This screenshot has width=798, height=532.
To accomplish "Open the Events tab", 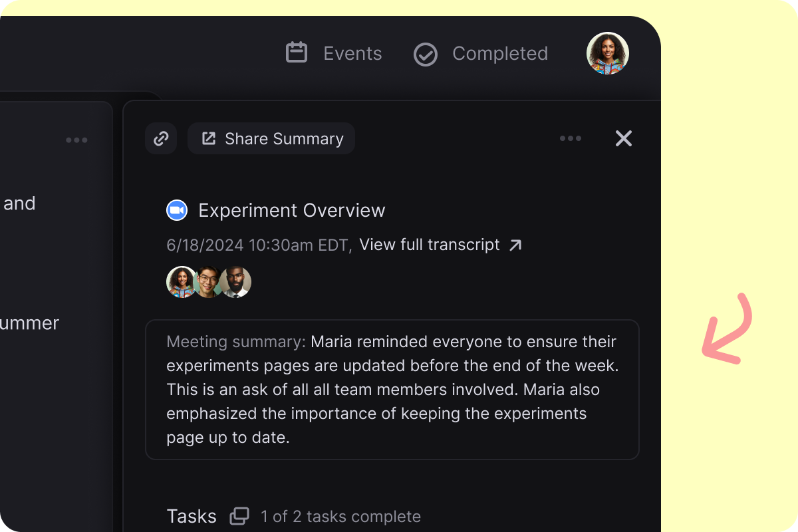I will point(334,53).
